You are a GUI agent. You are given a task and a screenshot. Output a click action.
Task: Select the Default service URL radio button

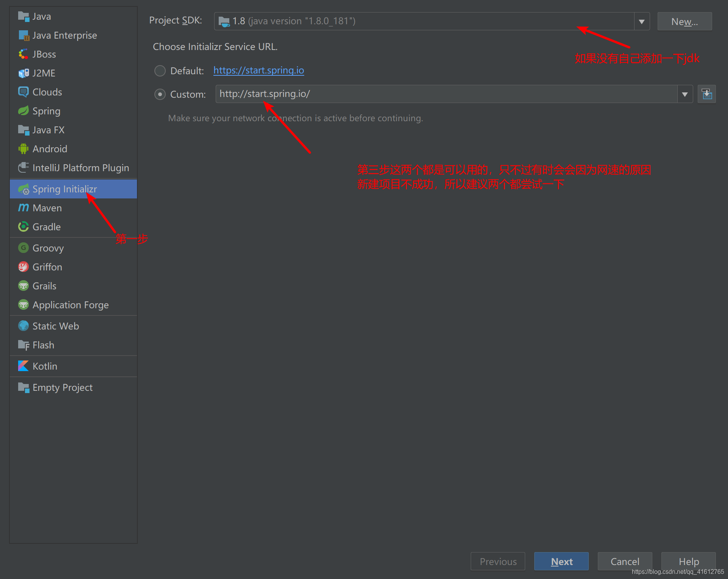pos(160,71)
